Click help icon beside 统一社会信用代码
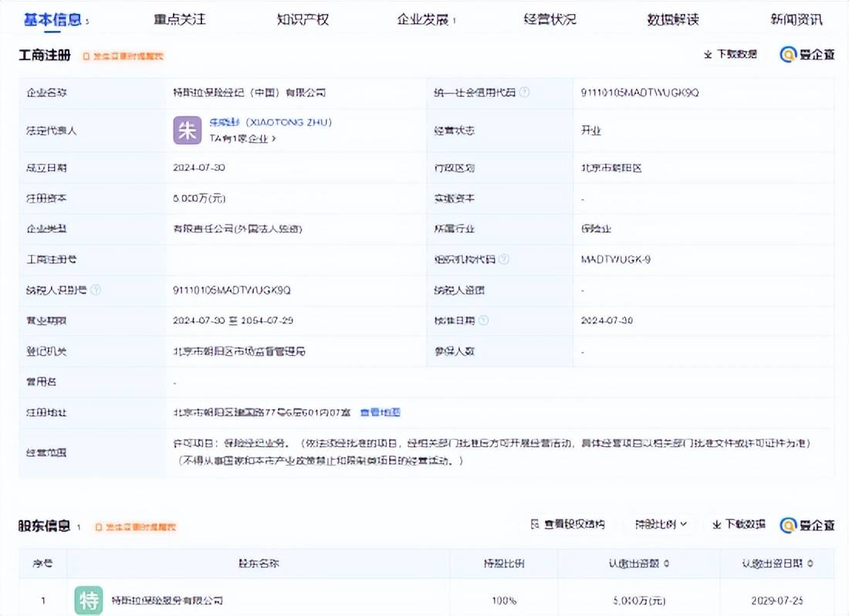Image resolution: width=849 pixels, height=616 pixels. [x=524, y=93]
